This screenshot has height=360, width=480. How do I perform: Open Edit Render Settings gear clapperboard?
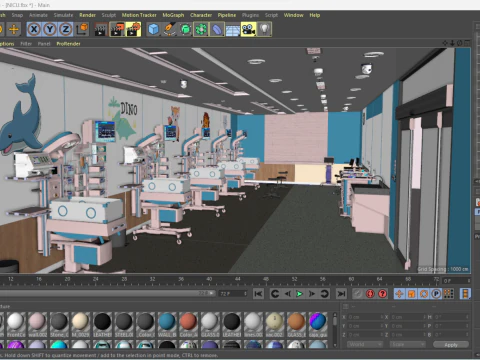(134, 29)
